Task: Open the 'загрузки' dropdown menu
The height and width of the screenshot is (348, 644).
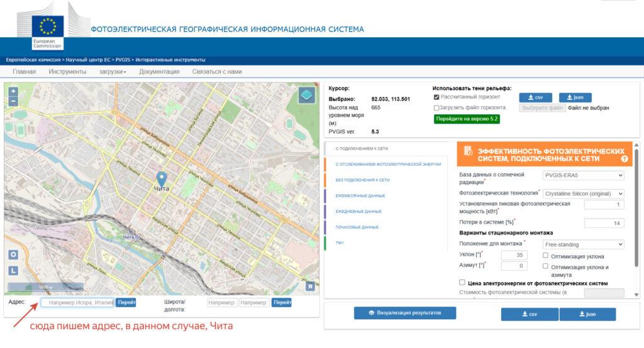Action: 113,72
